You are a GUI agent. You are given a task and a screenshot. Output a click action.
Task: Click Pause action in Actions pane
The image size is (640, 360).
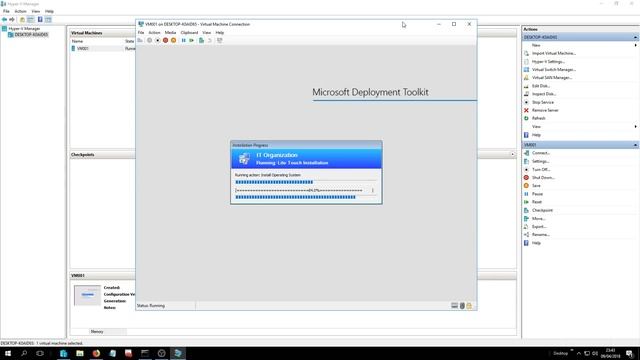click(537, 194)
